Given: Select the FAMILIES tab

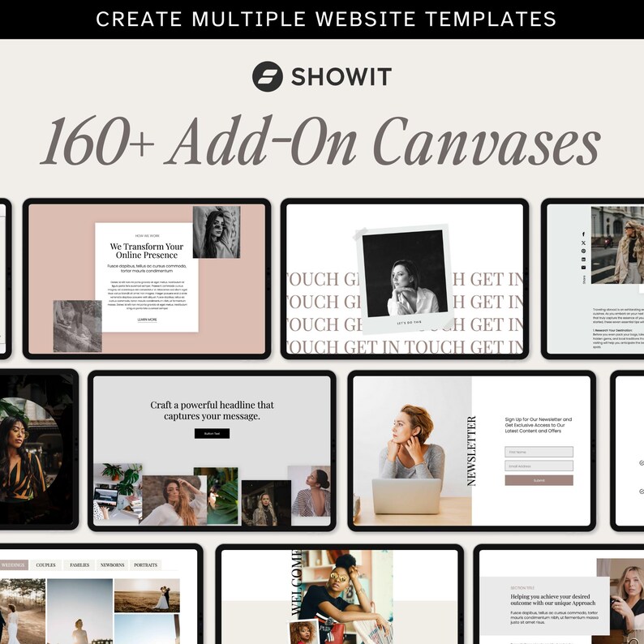Looking at the screenshot, I should pyautogui.click(x=79, y=565).
